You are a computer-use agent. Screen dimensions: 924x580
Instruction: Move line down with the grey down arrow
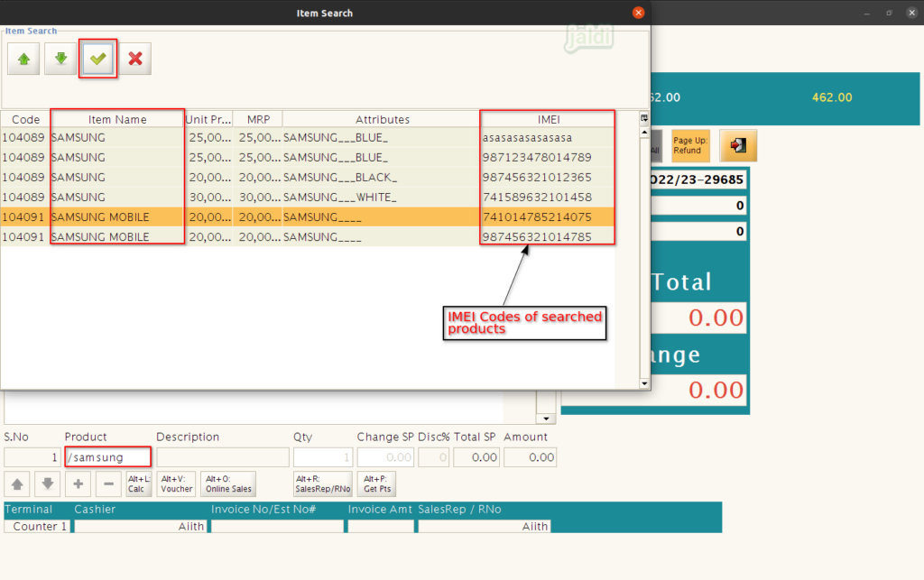(x=48, y=484)
